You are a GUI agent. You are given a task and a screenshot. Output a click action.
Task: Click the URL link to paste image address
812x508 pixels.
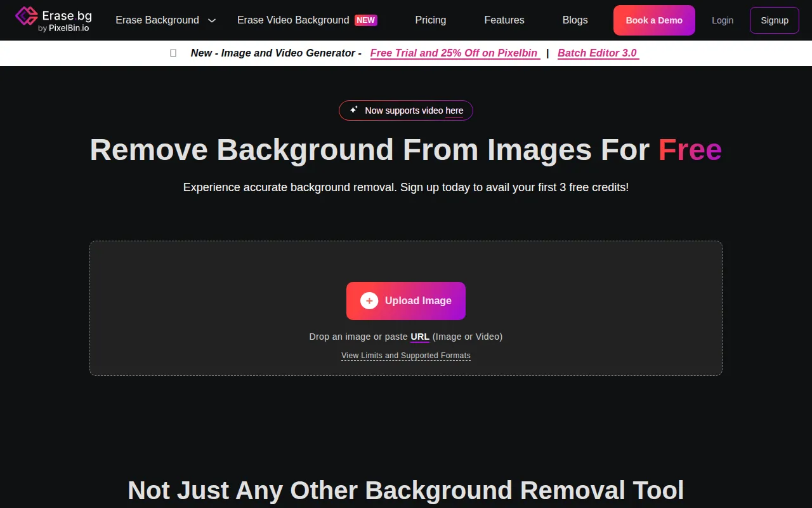click(x=420, y=337)
